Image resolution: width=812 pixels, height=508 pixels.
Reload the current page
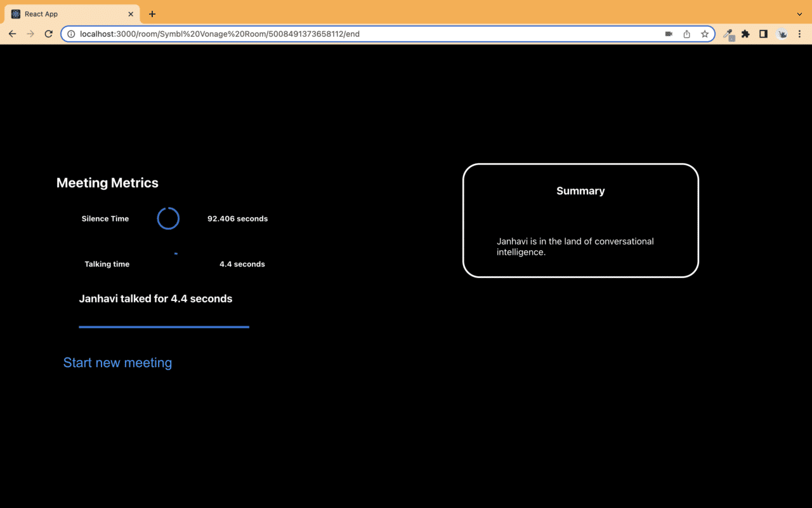coord(48,34)
